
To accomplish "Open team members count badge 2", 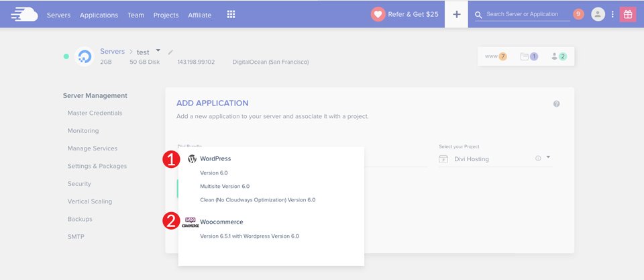I will [559, 56].
